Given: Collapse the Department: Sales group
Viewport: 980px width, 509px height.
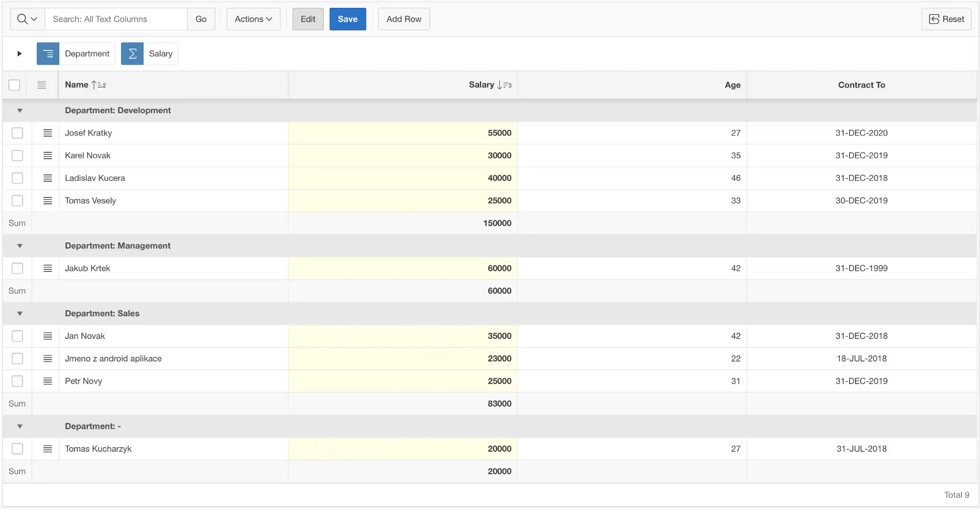Looking at the screenshot, I should 20,314.
